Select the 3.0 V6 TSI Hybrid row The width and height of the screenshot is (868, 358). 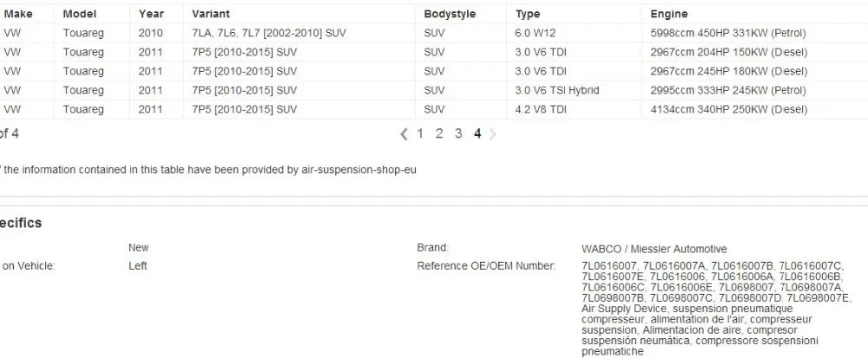pyautogui.click(x=434, y=90)
